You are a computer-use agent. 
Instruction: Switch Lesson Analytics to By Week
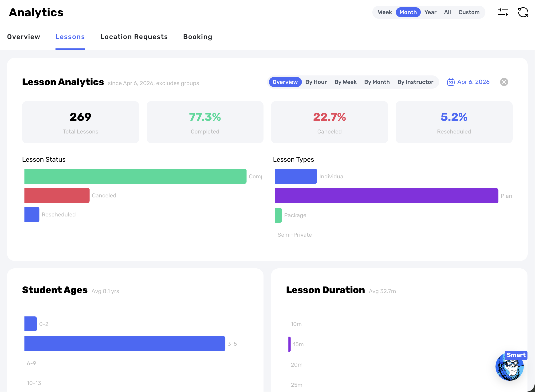(345, 82)
